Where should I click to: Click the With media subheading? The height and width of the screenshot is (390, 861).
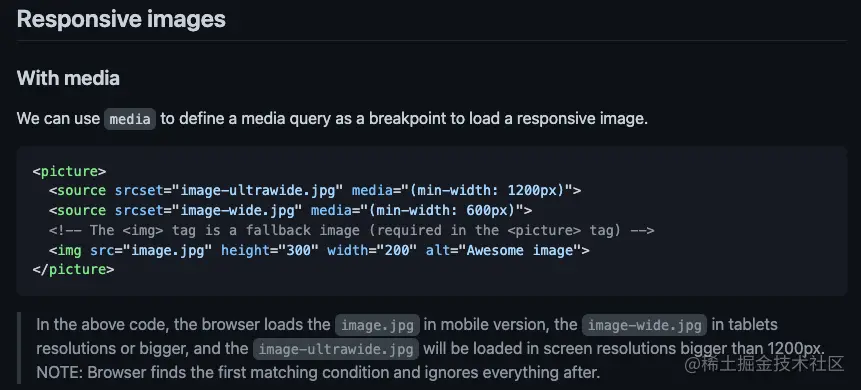[x=68, y=78]
